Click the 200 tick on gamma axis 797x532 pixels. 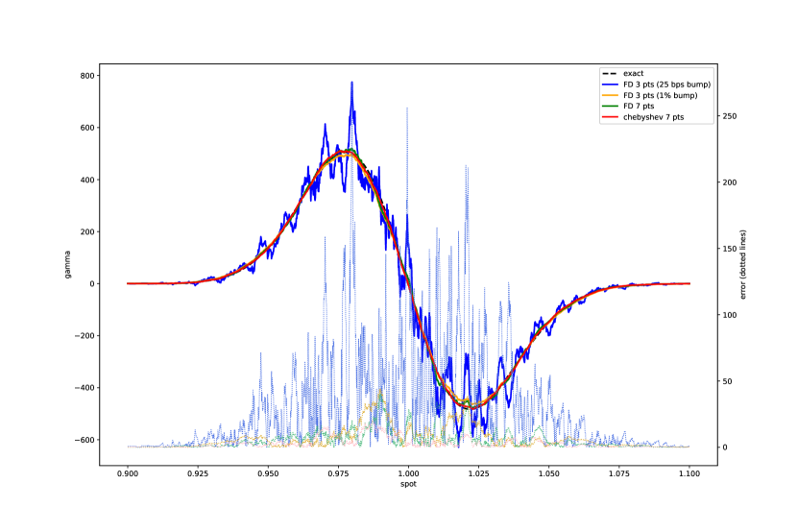coord(87,231)
